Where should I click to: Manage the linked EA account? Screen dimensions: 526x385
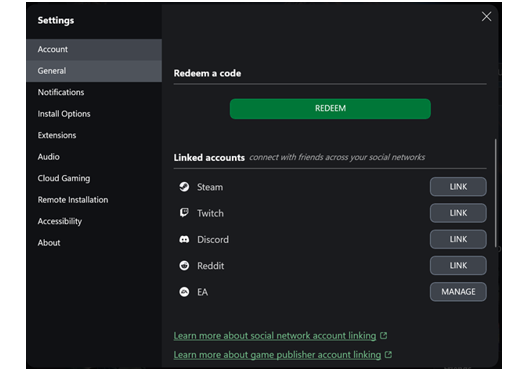point(458,292)
